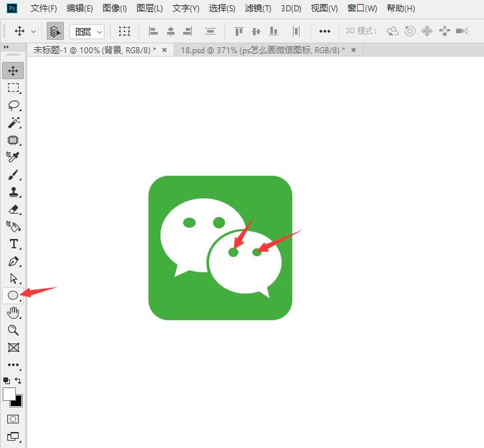Screen dimensions: 484x448
Task: Toggle Quick Mask mode
Action: (x=13, y=419)
